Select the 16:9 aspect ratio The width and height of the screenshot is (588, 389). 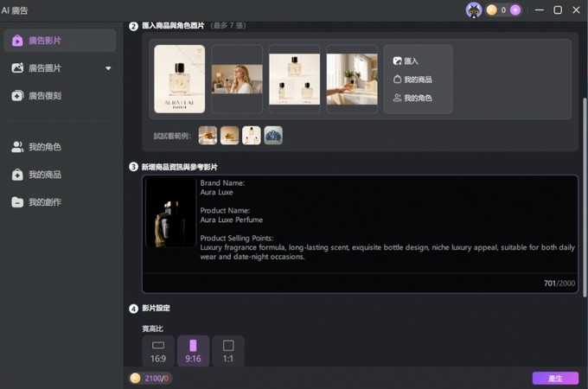click(x=158, y=351)
